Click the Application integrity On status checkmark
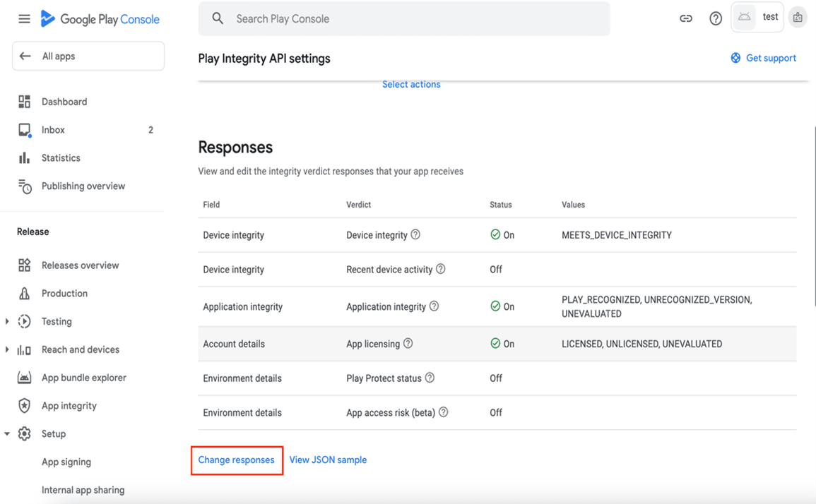The height and width of the screenshot is (504, 816). point(495,306)
